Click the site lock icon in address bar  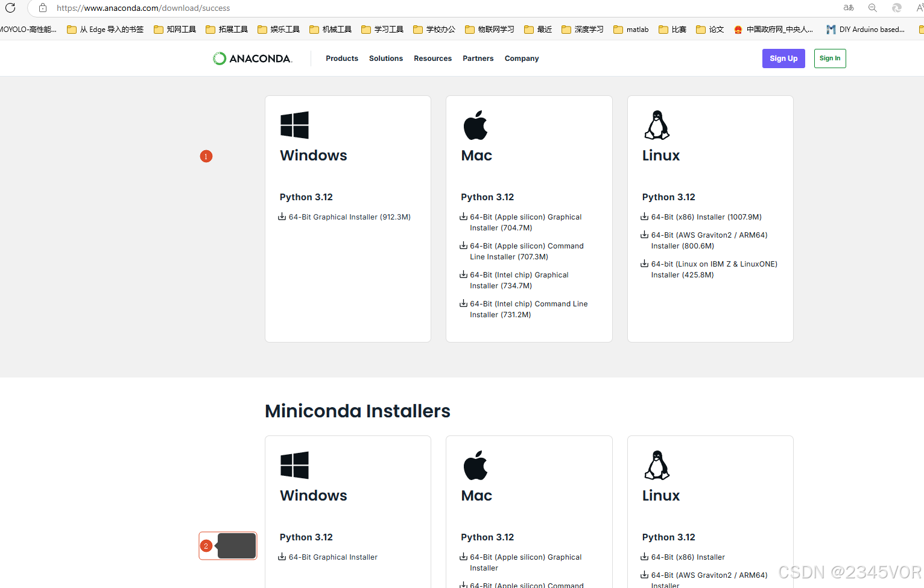point(43,8)
